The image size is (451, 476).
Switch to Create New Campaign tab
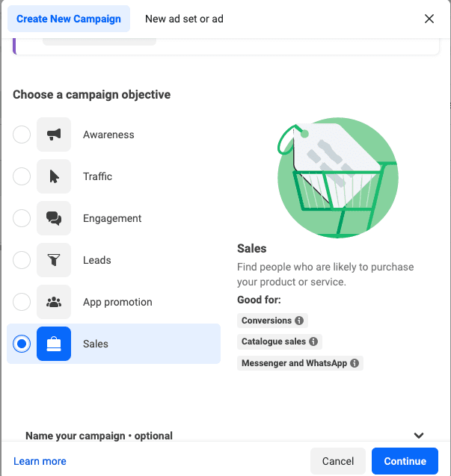tap(69, 19)
